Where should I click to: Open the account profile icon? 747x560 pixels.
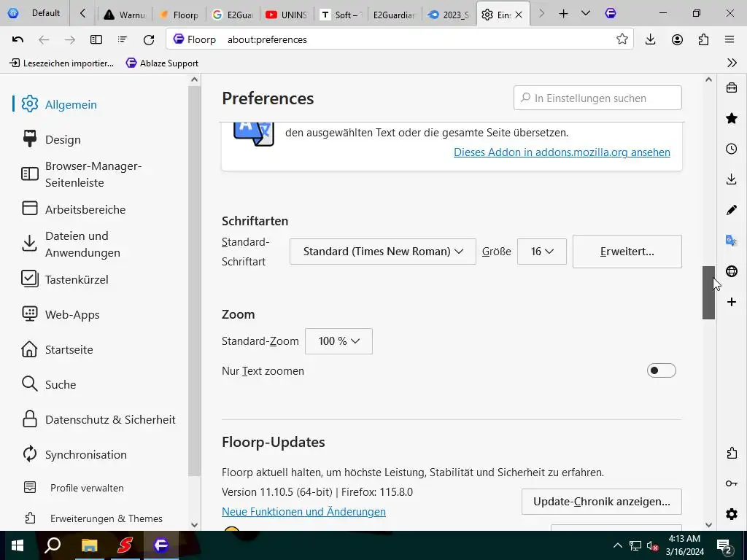point(677,39)
